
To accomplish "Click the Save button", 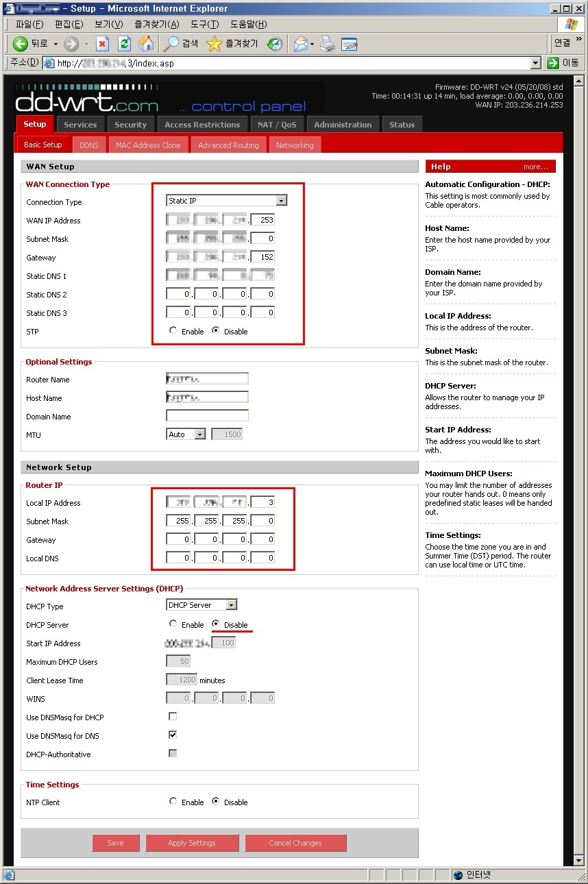I will (116, 843).
